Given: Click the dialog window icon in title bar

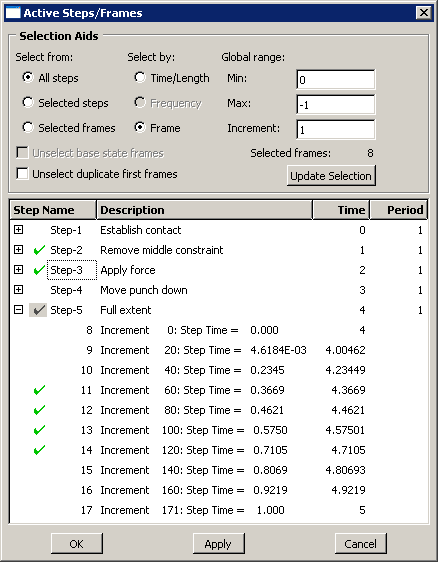Looking at the screenshot, I should 13,13.
